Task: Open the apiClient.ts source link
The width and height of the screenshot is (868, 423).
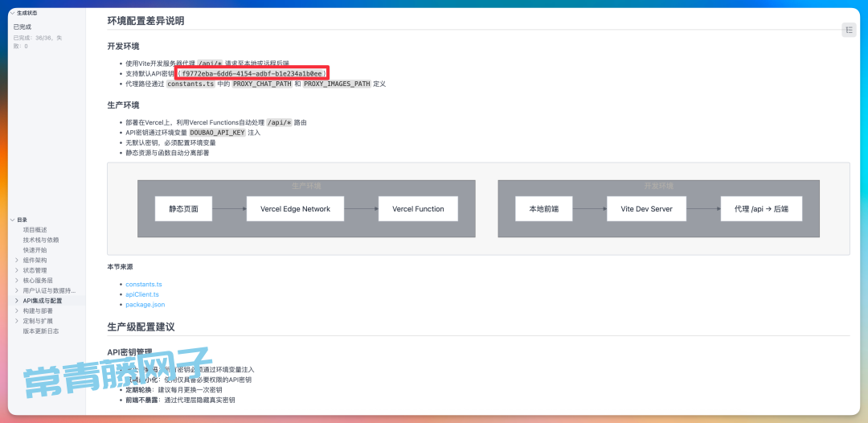Action: pyautogui.click(x=142, y=294)
